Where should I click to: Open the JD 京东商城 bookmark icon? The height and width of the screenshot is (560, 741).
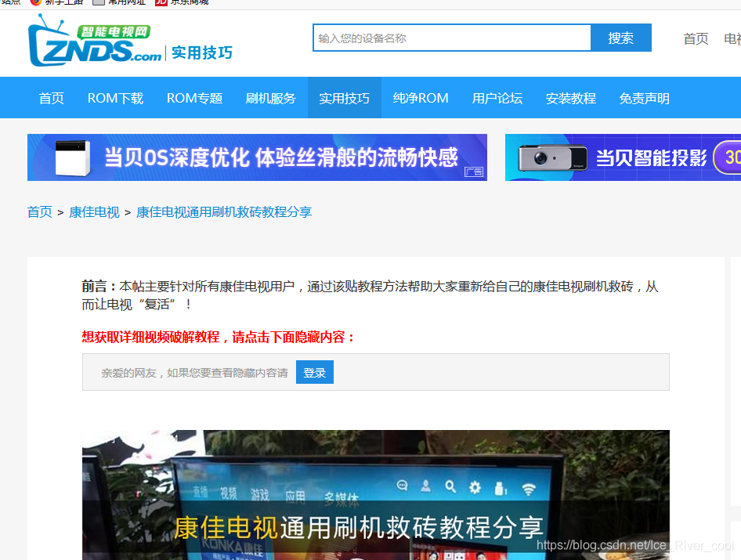click(x=161, y=2)
